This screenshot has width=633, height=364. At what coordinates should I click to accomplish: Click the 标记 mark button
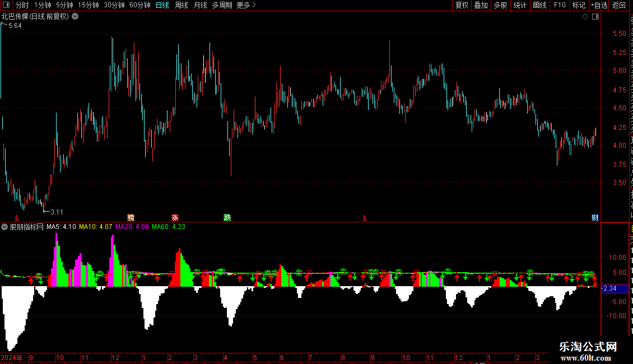click(x=579, y=5)
